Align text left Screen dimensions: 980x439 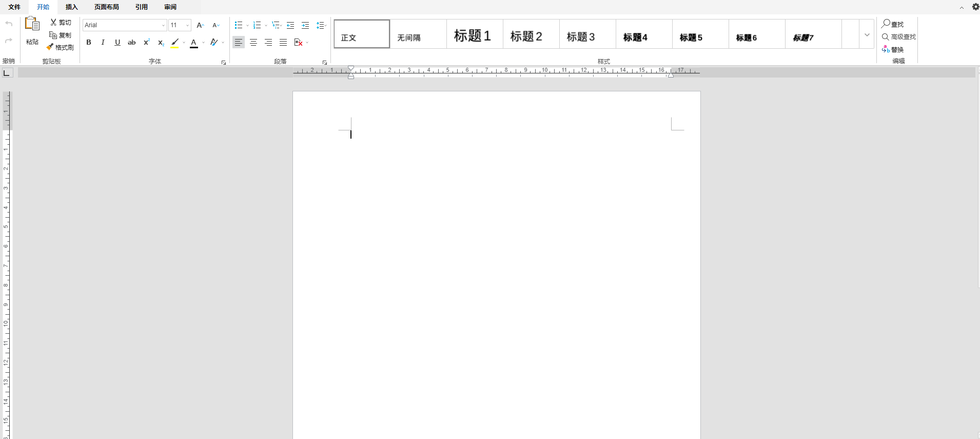[239, 43]
